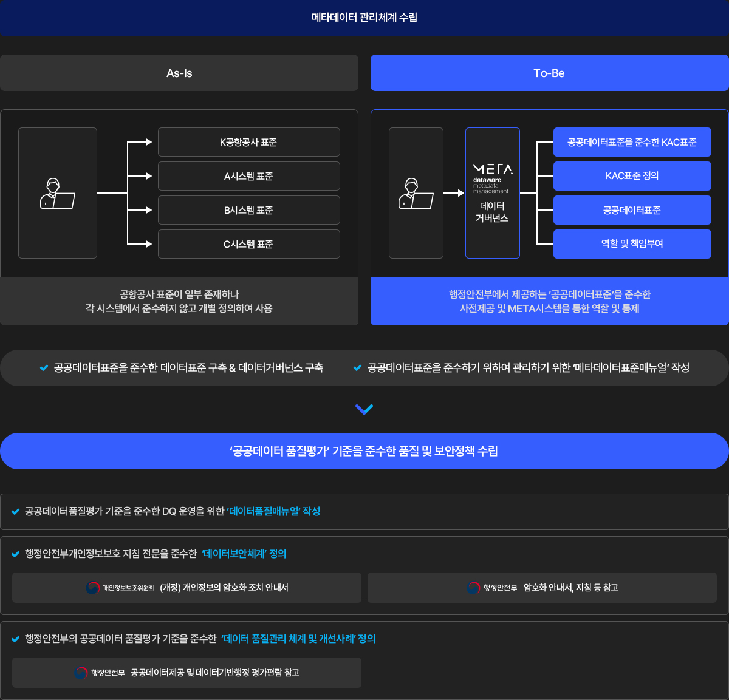Click the '데이터품질매뉴얼' 작성 highlighted text
Screen dimensions: 729x700
click(x=273, y=511)
